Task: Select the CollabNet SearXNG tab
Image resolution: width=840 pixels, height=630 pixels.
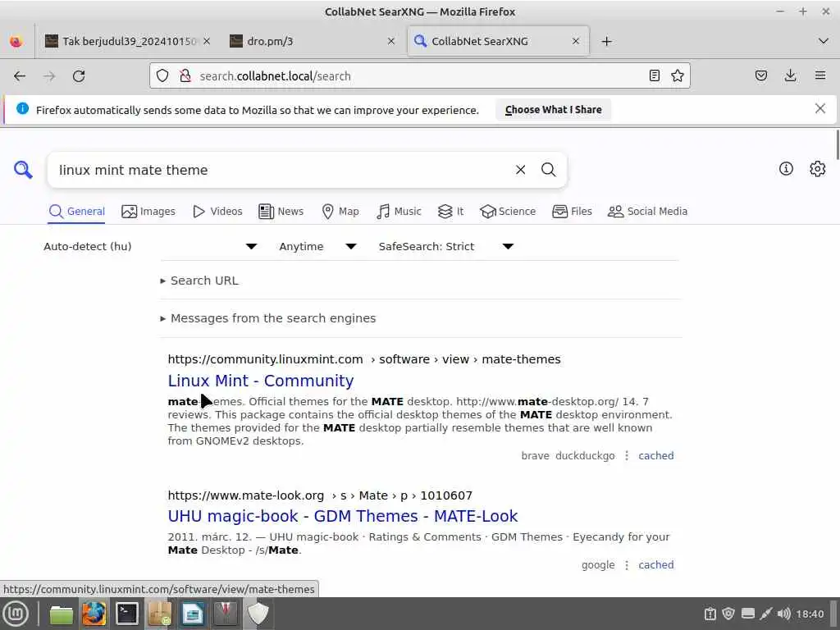Action: coord(498,41)
